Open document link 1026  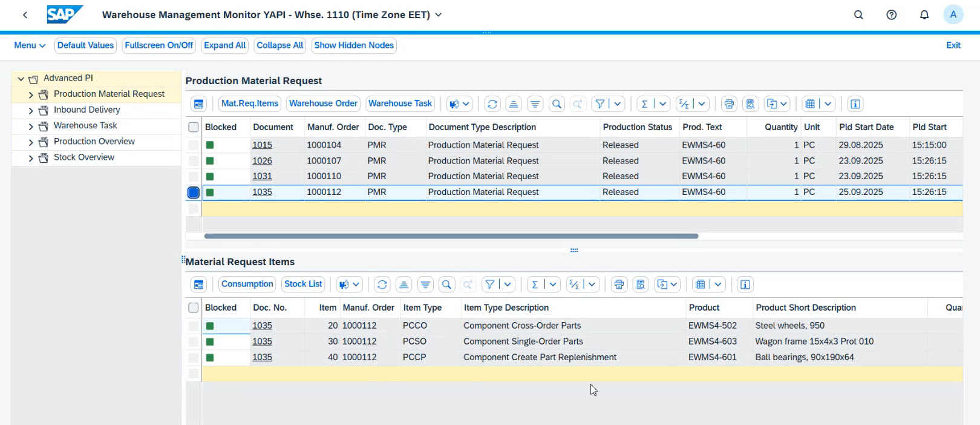point(262,161)
